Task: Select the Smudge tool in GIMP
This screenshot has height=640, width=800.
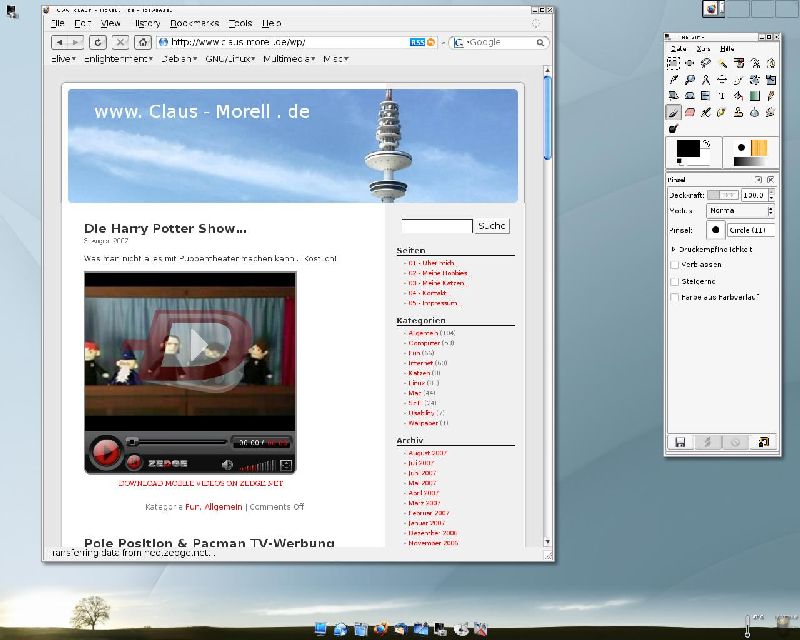Action: coord(771,112)
